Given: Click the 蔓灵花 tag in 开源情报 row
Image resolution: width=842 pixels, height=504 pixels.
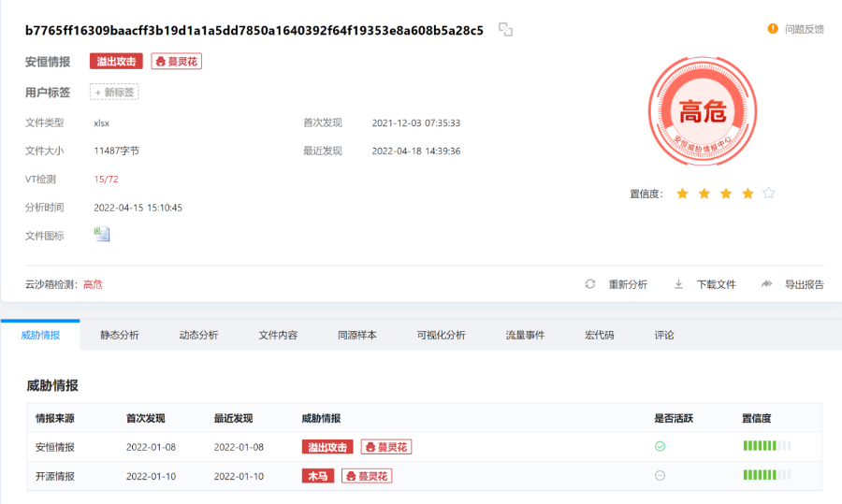Looking at the screenshot, I should pos(367,476).
